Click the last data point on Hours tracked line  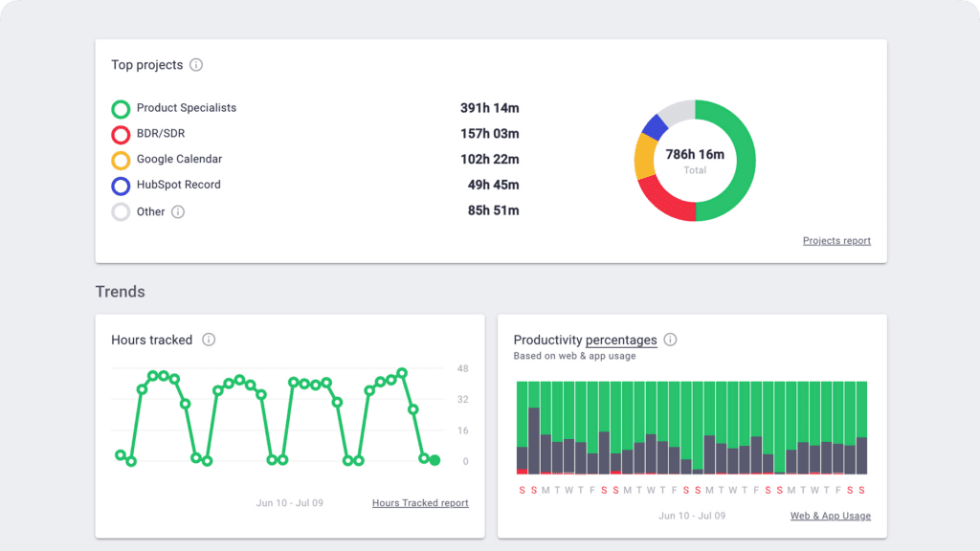click(x=436, y=460)
